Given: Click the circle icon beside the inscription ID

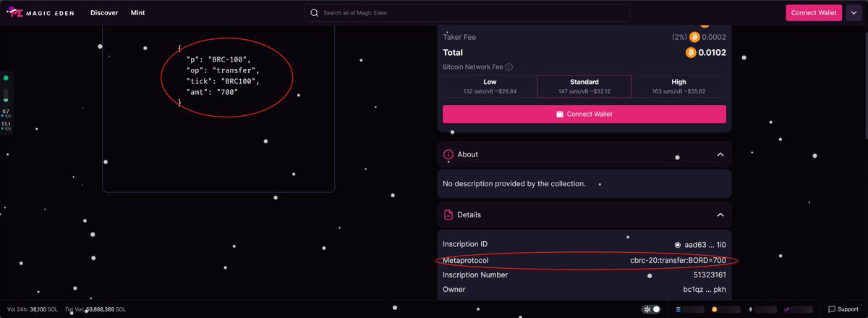Looking at the screenshot, I should [677, 245].
